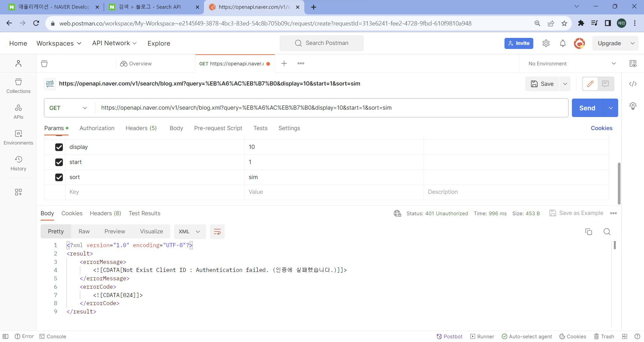The height and width of the screenshot is (342, 644).
Task: Open the Postman settings gear
Action: pyautogui.click(x=546, y=43)
